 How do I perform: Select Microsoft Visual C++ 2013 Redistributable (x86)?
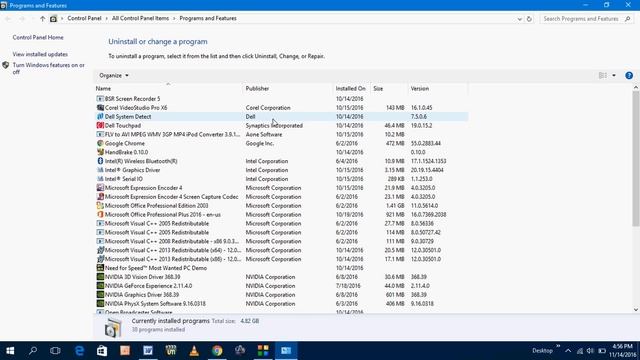coord(281,259)
